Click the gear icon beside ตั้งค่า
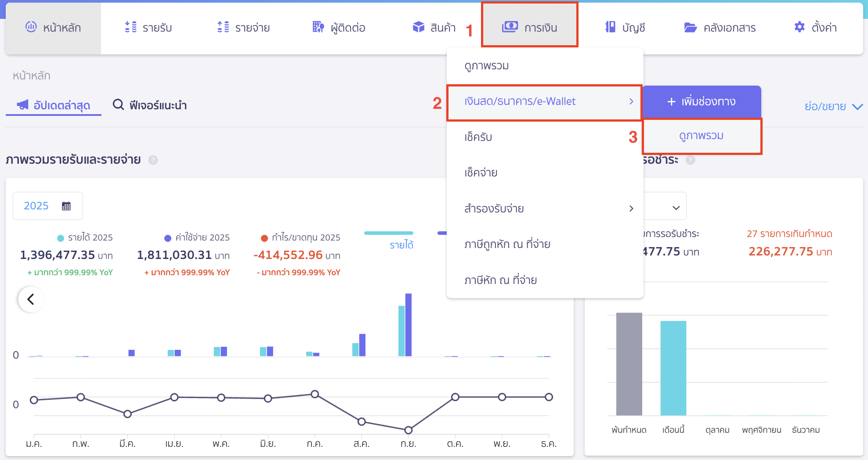This screenshot has width=868, height=460. (x=799, y=27)
